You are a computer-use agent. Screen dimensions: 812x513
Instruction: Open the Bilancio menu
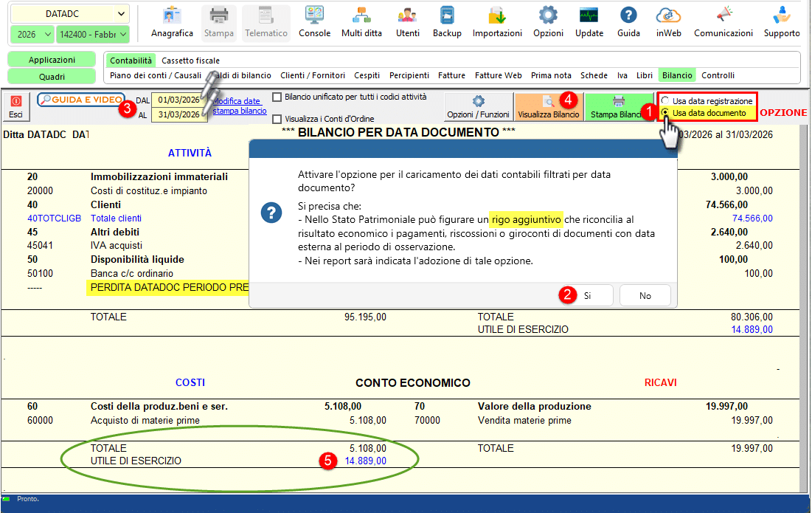pos(677,75)
